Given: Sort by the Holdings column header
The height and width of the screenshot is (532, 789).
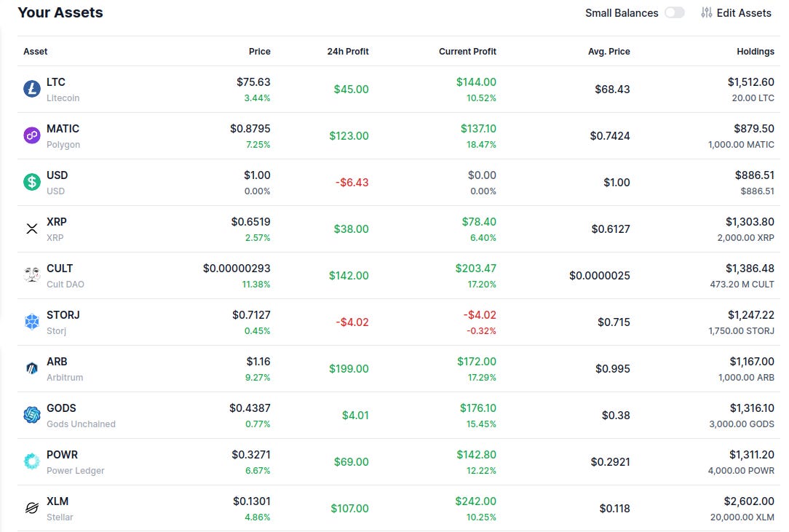Looking at the screenshot, I should 756,52.
